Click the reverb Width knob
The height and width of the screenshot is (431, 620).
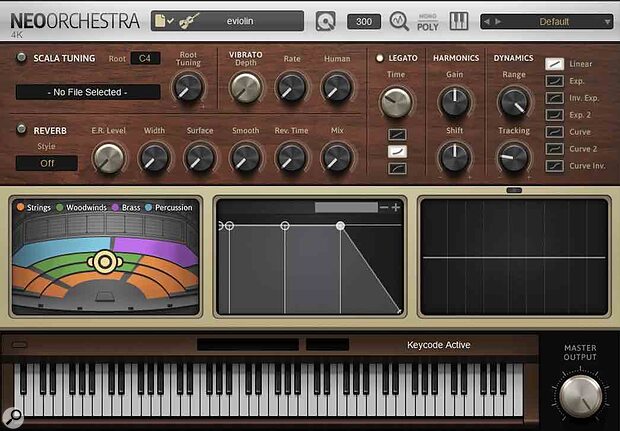pyautogui.click(x=154, y=158)
